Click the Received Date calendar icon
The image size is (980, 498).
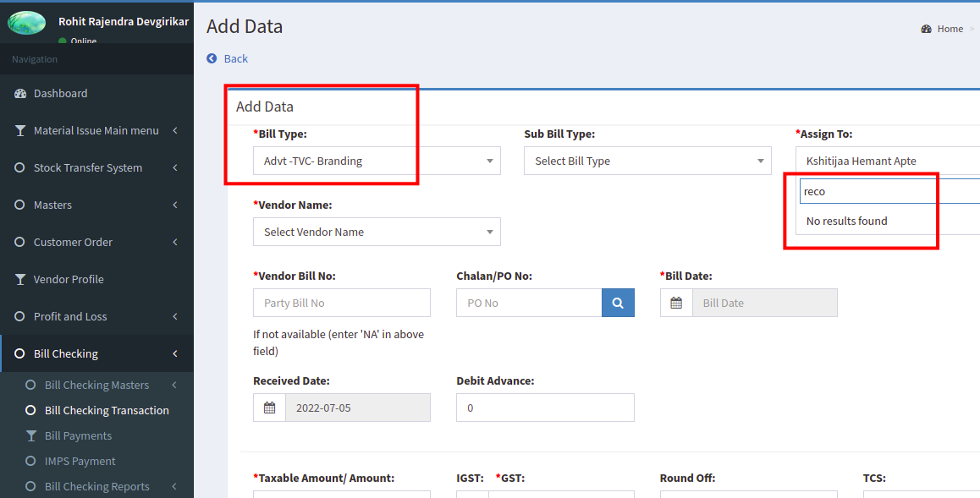click(x=269, y=408)
